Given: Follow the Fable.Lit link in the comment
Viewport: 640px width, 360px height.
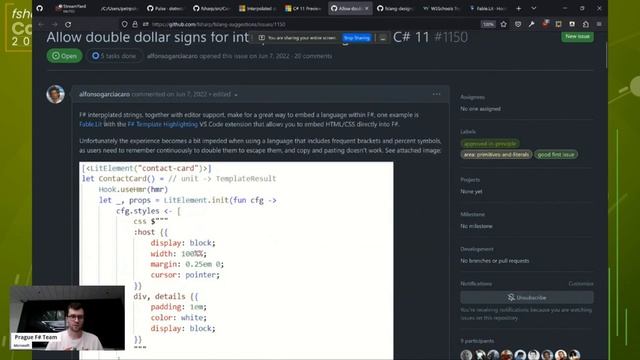Looking at the screenshot, I should pos(90,124).
